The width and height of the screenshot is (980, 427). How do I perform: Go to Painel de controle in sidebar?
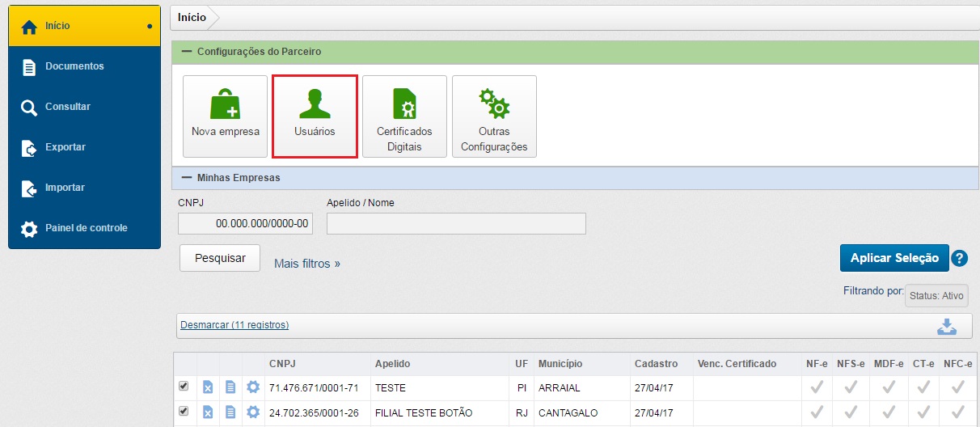click(86, 228)
